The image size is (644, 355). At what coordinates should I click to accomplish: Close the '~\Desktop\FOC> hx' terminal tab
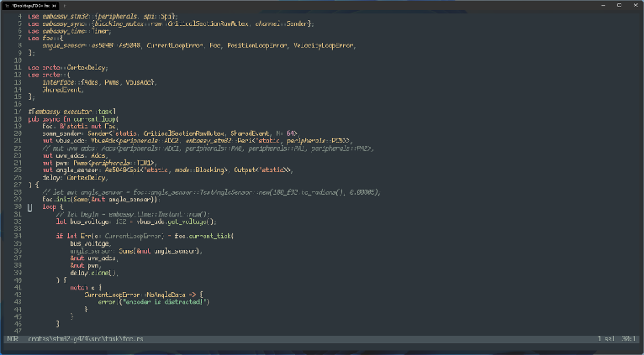54,6
